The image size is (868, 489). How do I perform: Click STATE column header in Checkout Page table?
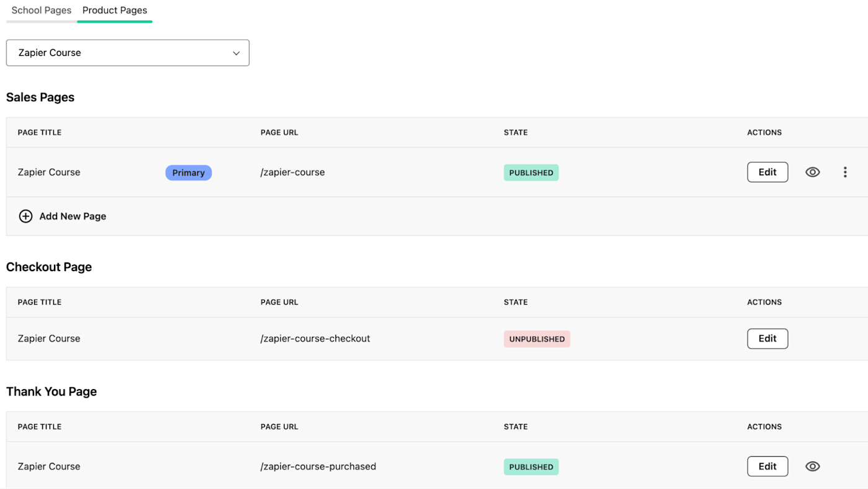[516, 302]
